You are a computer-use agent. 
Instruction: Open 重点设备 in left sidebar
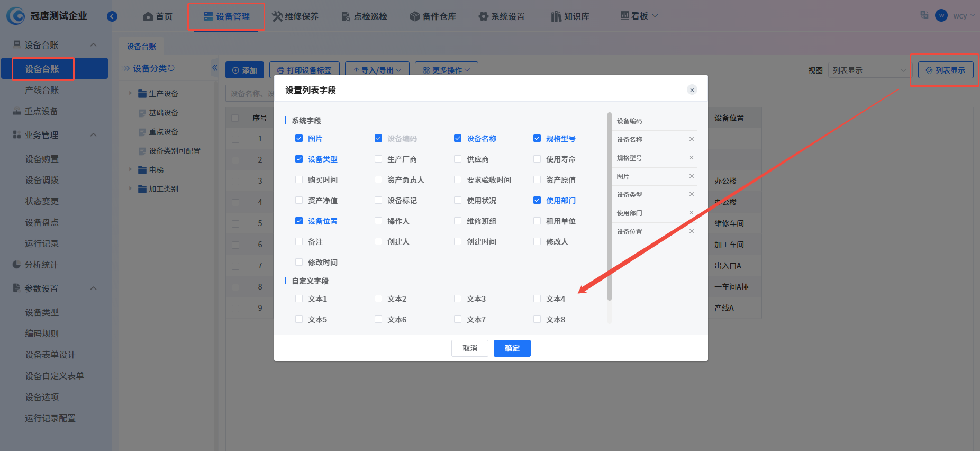[x=41, y=111]
